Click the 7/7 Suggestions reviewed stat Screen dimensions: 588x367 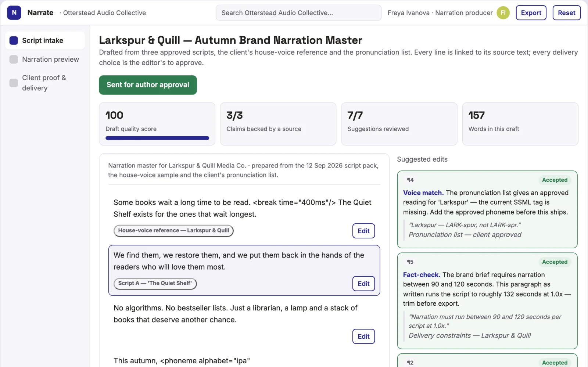point(399,124)
